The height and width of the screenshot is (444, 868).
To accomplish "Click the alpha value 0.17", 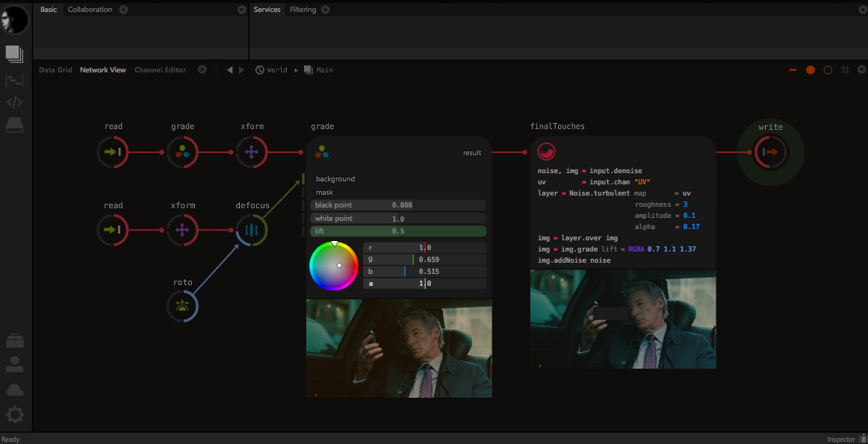I will coord(692,228).
